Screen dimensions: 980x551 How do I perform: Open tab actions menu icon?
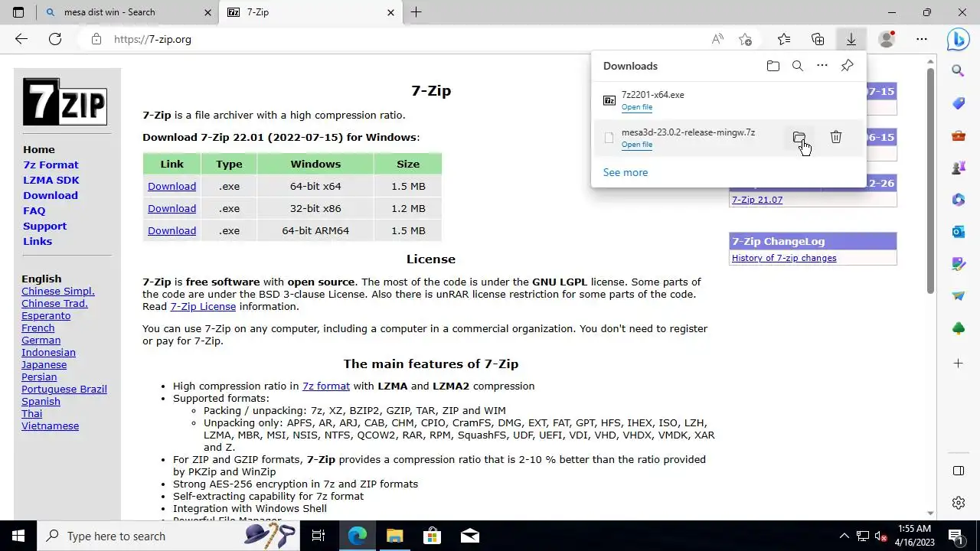tap(18, 12)
